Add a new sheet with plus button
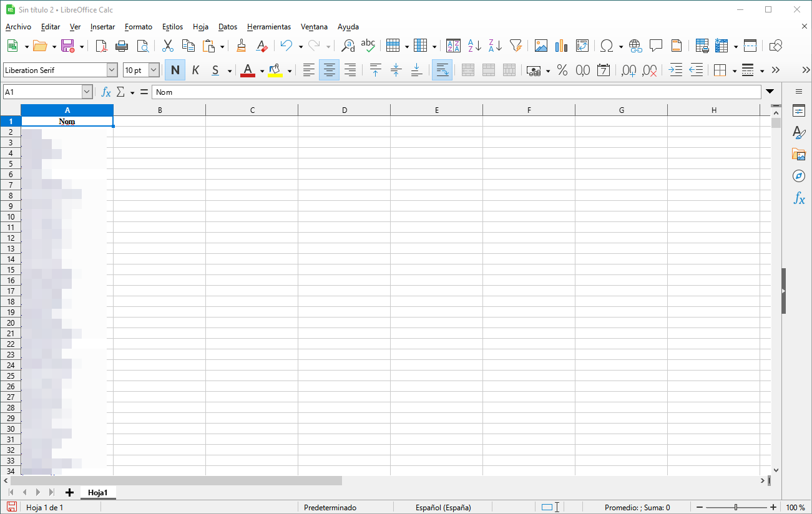The image size is (812, 514). tap(69, 492)
